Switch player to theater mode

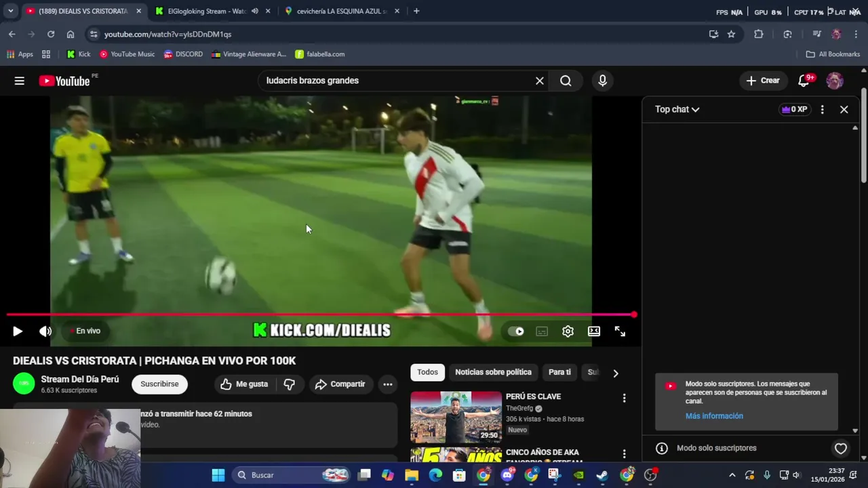coord(594,331)
